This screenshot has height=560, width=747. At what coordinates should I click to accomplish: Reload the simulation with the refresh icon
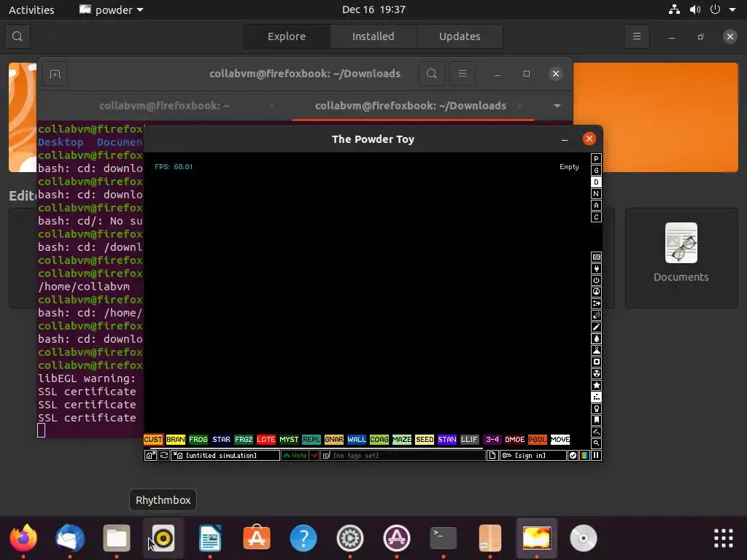(x=164, y=456)
